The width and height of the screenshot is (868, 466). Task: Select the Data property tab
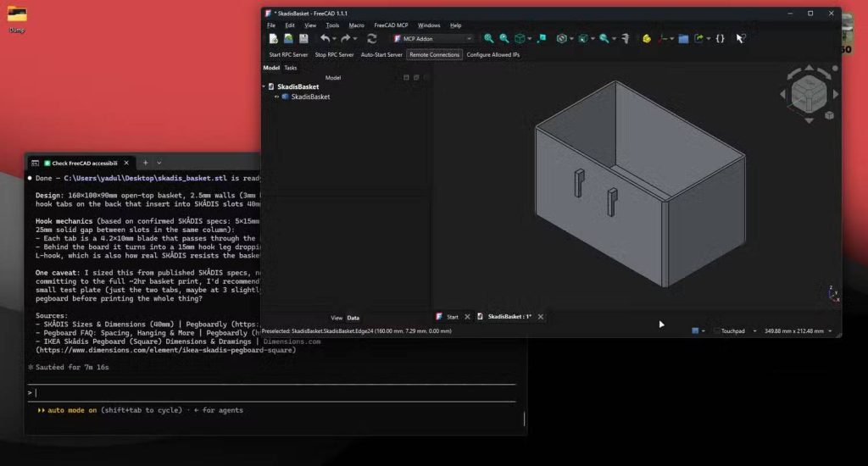353,319
